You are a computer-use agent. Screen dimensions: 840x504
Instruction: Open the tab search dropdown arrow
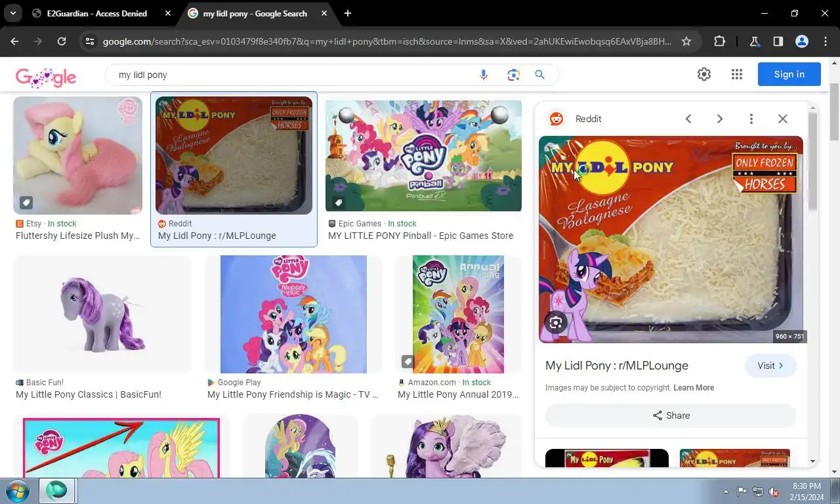(13, 13)
